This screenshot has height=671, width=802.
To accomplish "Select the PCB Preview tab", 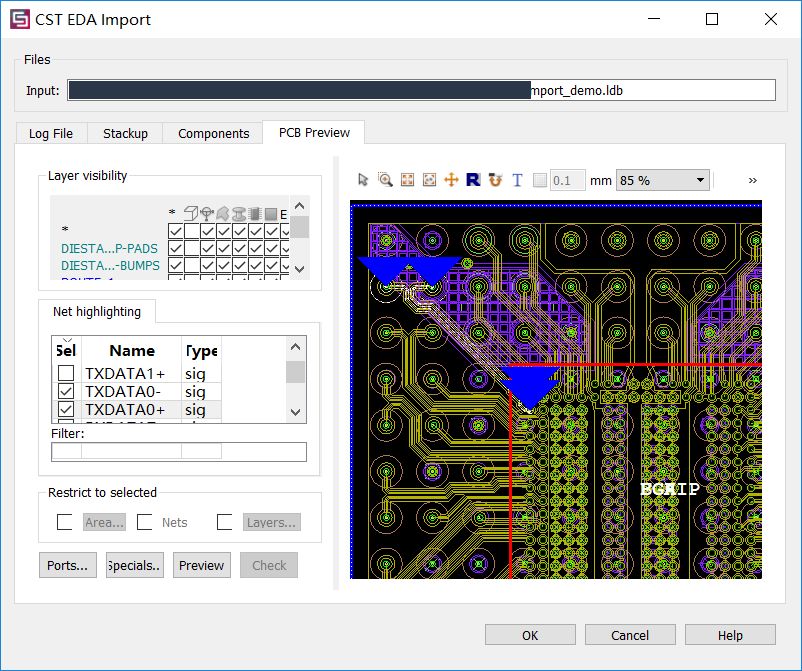I will point(314,132).
